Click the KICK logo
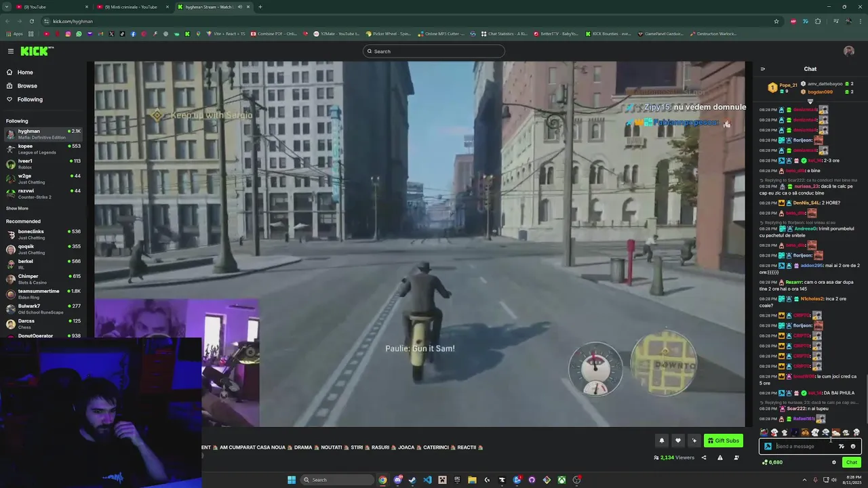868x488 pixels. pos(36,51)
